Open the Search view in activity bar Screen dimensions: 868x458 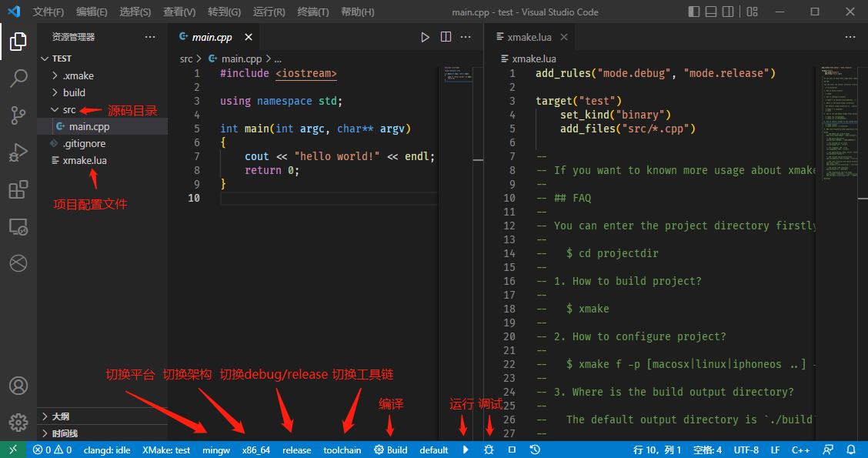point(18,78)
